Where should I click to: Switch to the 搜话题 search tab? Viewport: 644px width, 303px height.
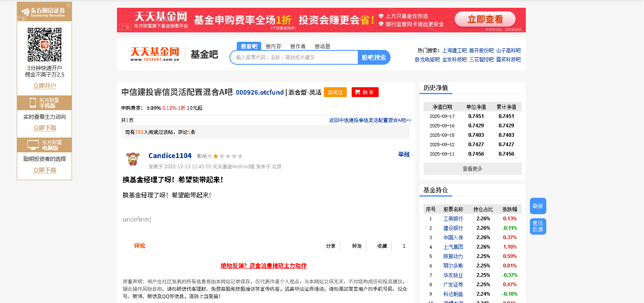pyautogui.click(x=322, y=46)
